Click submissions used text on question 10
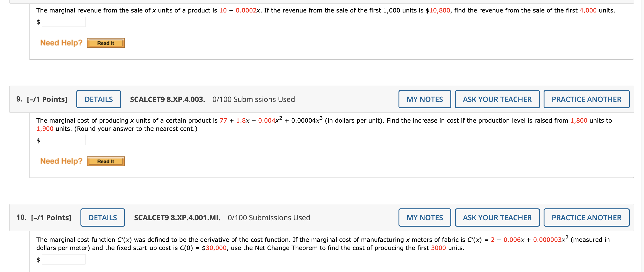 click(x=269, y=218)
